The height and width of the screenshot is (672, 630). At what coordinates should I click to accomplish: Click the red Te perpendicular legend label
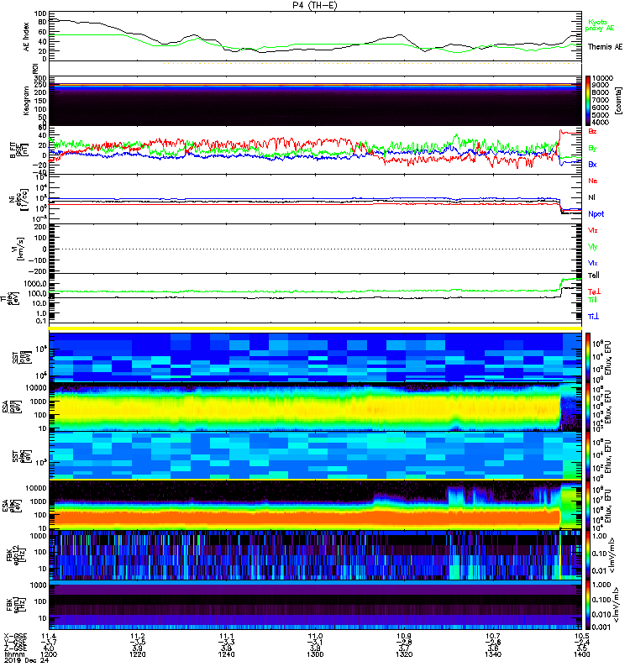point(593,291)
